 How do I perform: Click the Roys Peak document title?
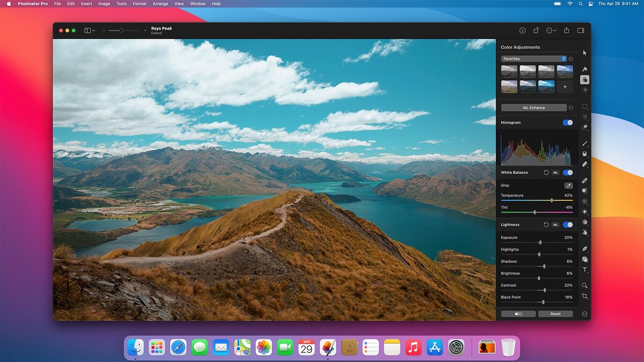click(x=162, y=28)
